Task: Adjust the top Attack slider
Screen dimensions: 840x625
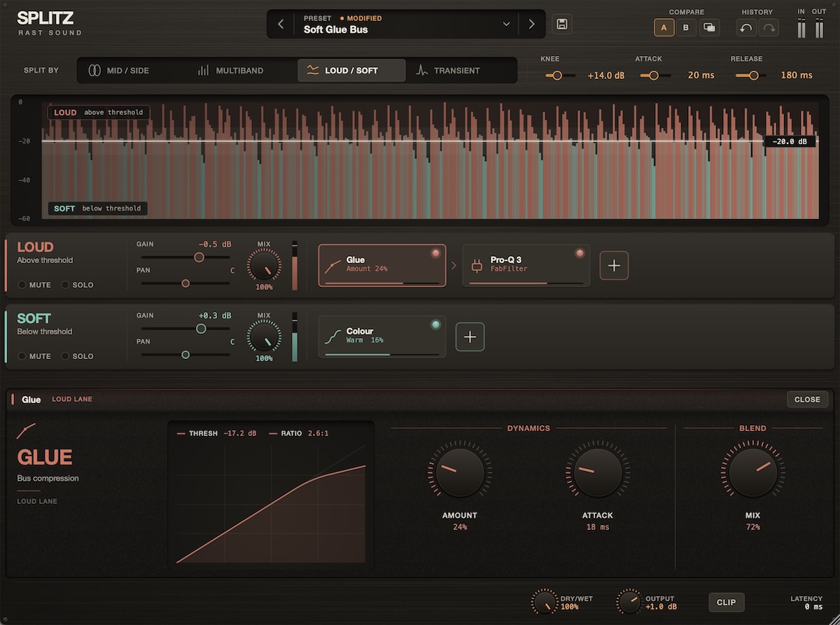Action: point(654,75)
